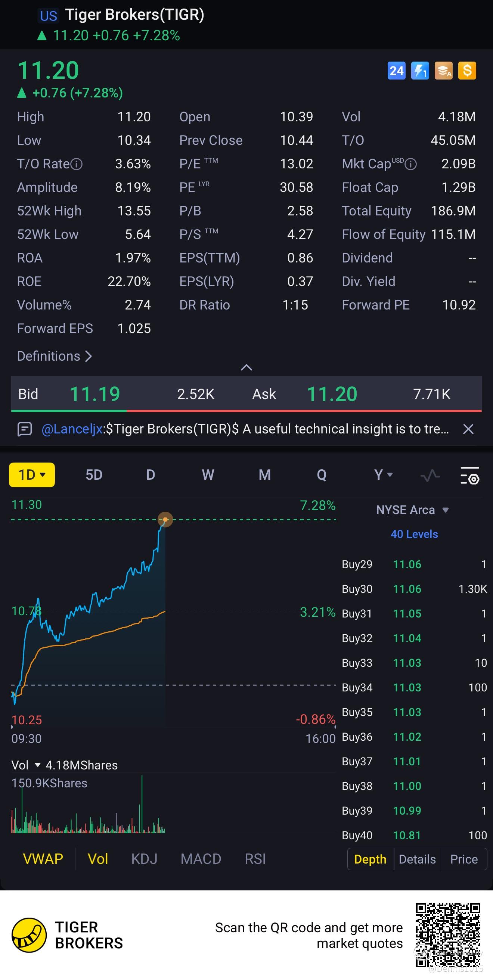Dismiss the Lanceljx comment banner
Screen dimensions: 493x980
(x=468, y=429)
